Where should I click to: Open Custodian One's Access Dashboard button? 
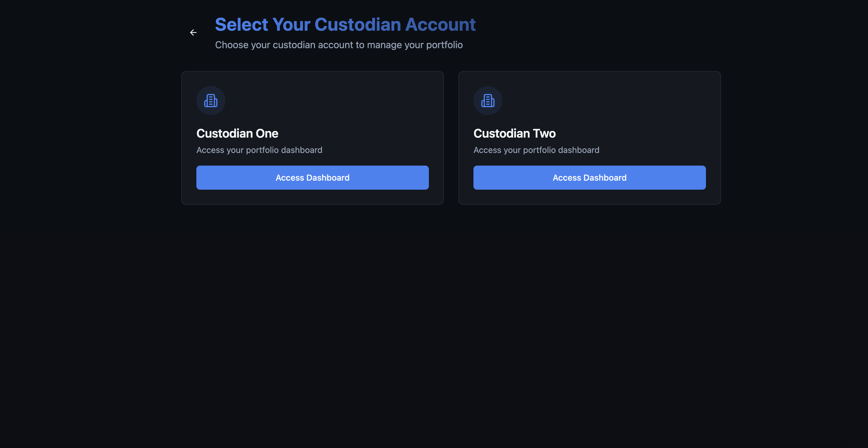(x=312, y=178)
